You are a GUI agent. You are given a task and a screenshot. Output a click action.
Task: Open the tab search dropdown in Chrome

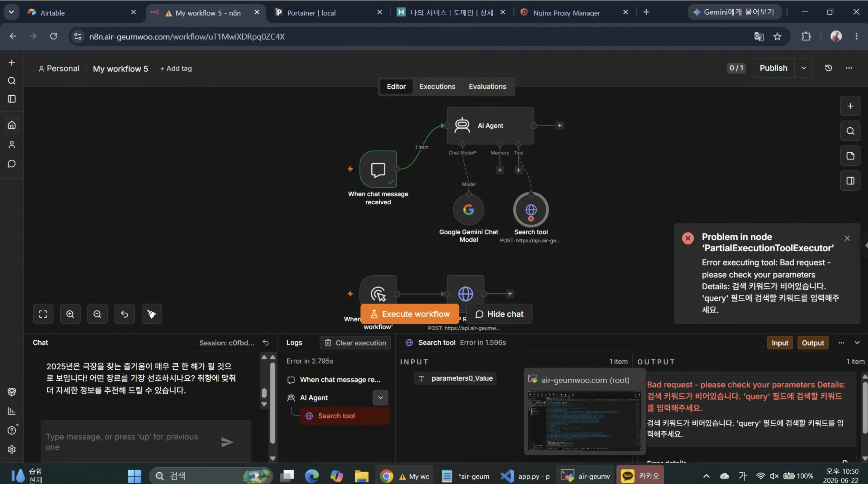coord(11,12)
